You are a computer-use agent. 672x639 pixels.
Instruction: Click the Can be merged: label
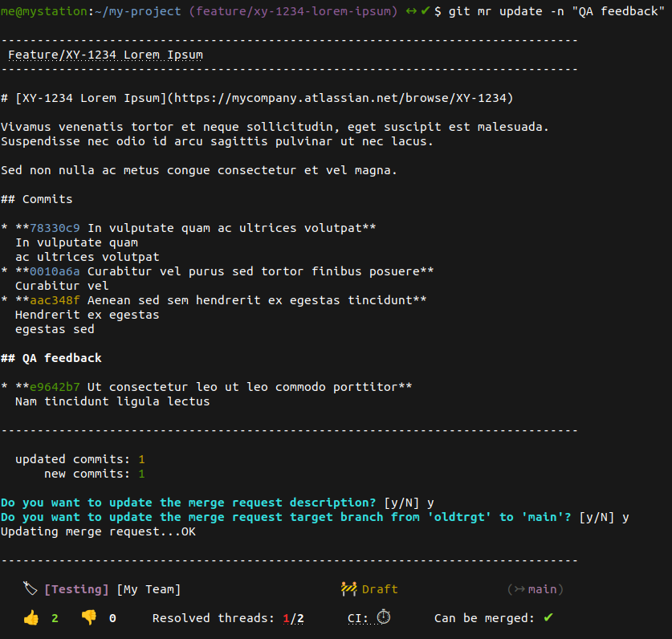click(484, 618)
